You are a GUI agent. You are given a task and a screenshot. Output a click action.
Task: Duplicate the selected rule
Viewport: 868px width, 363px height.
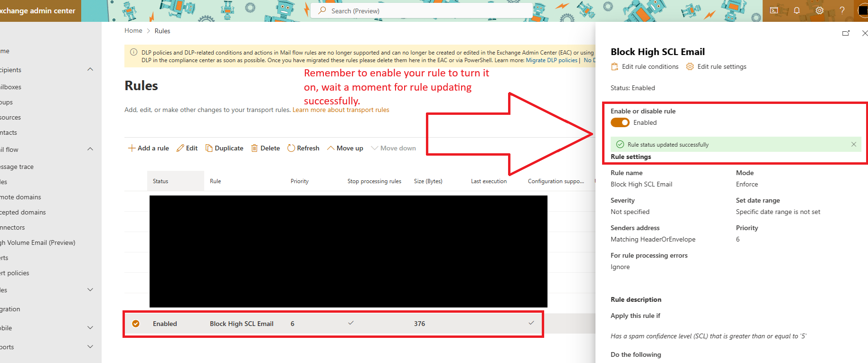224,148
